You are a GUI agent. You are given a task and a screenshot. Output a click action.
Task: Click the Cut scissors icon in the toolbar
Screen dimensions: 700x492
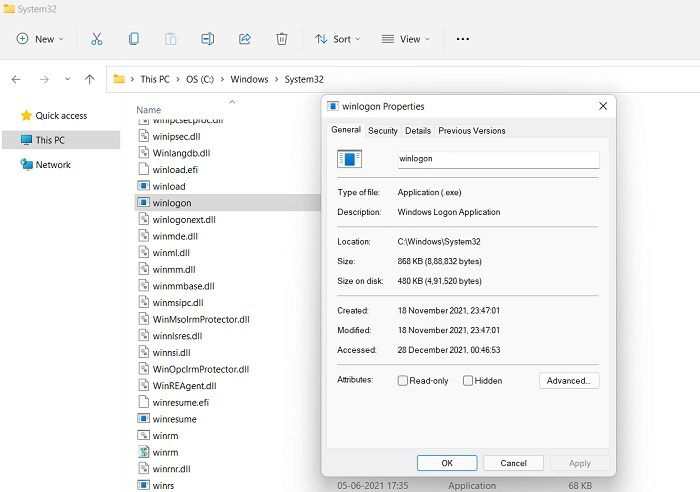(x=96, y=39)
